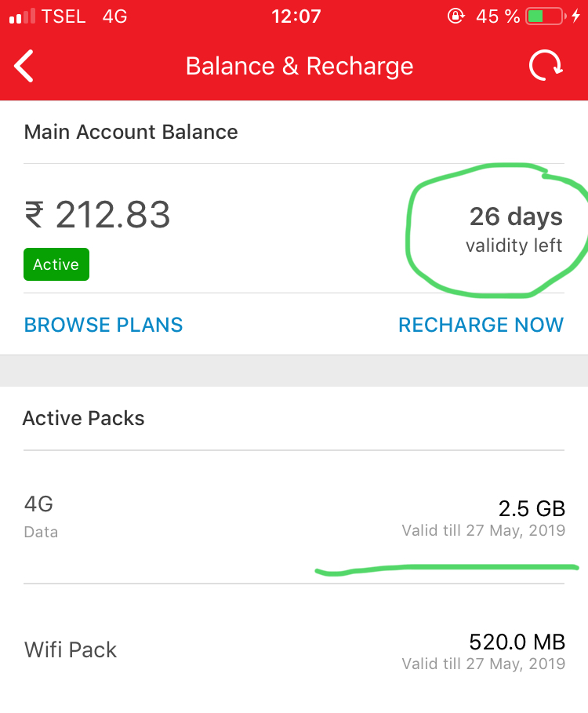
Task: Open the BROWSE PLANS link
Action: (x=103, y=325)
